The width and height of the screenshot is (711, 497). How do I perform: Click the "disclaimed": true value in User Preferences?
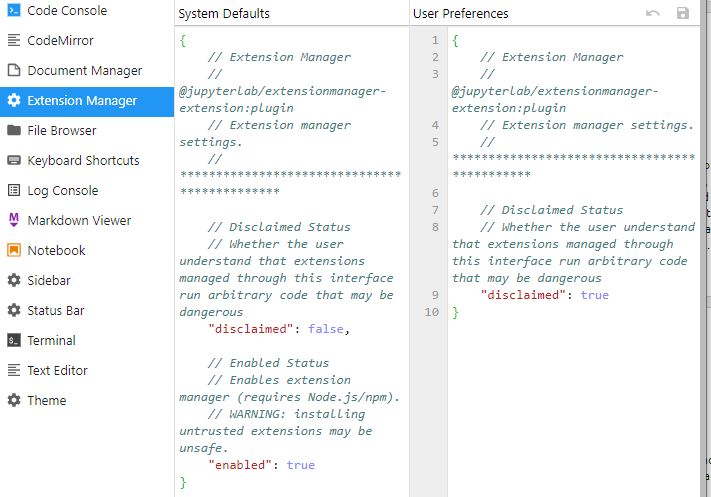(594, 295)
